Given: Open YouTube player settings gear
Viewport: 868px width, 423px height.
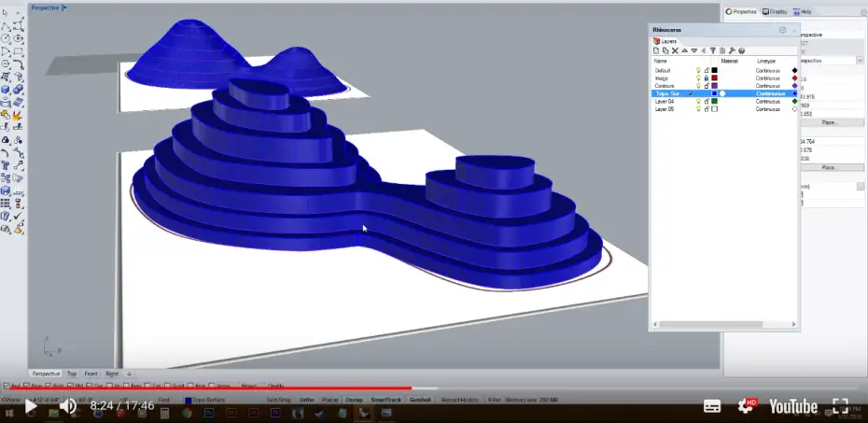Looking at the screenshot, I should [x=746, y=406].
